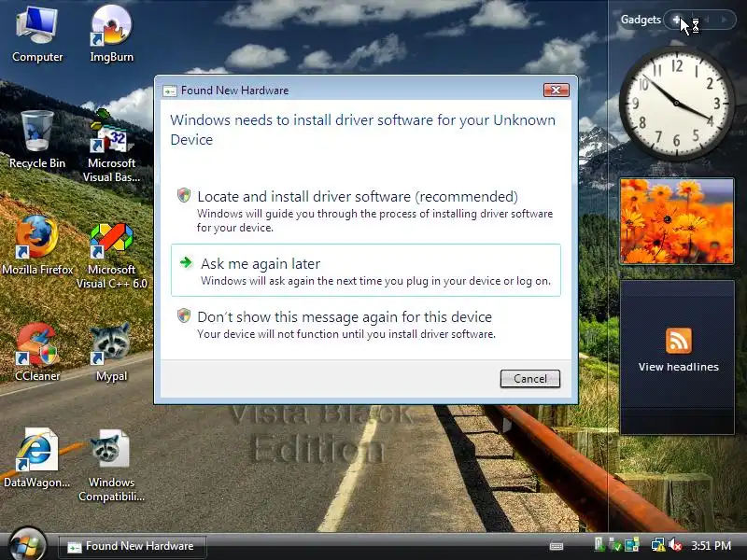Choose Locate and install driver software
This screenshot has width=747, height=560.
pos(366,211)
